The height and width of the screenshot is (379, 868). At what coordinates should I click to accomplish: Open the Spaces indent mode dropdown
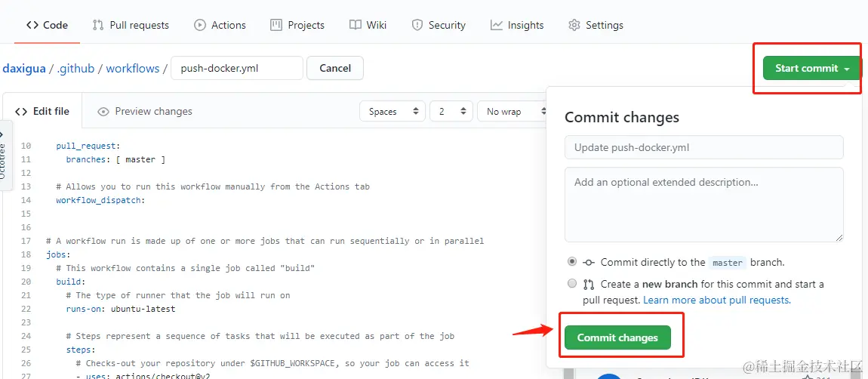click(392, 112)
